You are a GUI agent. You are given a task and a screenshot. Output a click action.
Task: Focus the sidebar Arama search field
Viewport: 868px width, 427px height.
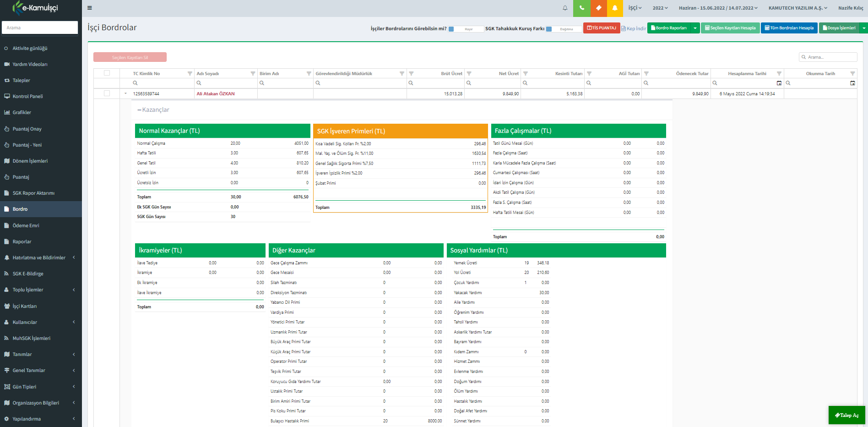tap(40, 27)
